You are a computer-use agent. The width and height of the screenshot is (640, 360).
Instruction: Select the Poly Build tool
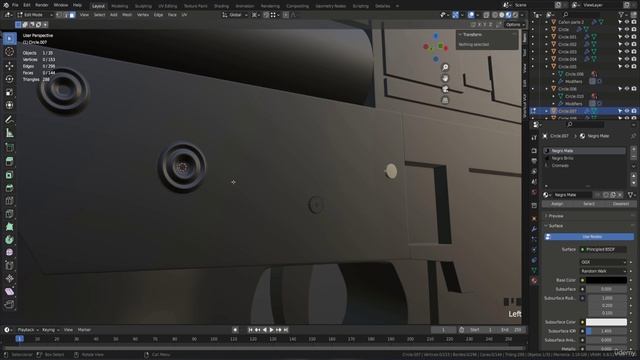pos(9,227)
